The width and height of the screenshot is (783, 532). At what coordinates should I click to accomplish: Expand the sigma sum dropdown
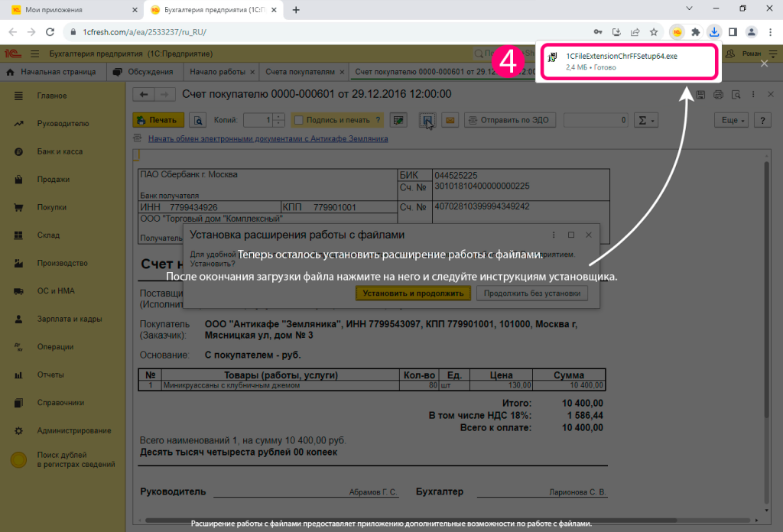click(646, 120)
